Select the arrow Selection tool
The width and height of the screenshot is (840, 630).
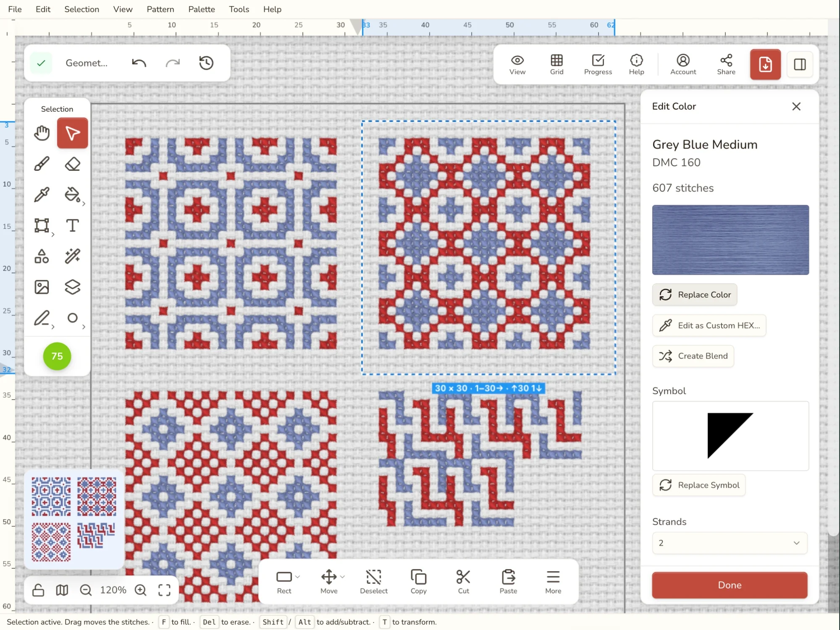click(73, 133)
